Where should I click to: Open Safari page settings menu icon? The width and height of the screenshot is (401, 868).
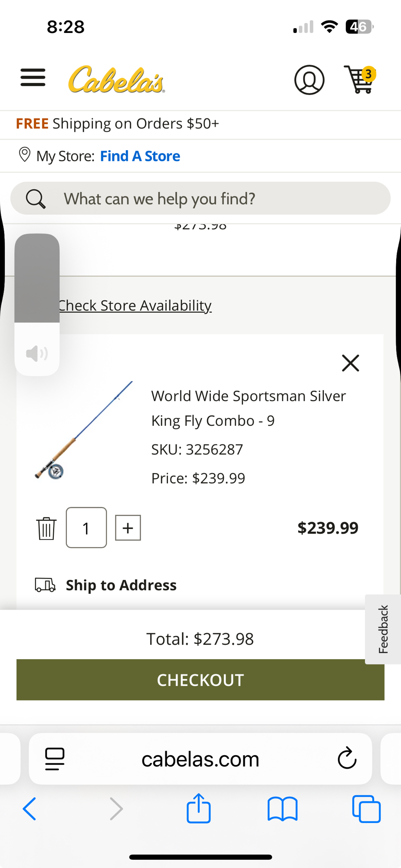point(55,759)
